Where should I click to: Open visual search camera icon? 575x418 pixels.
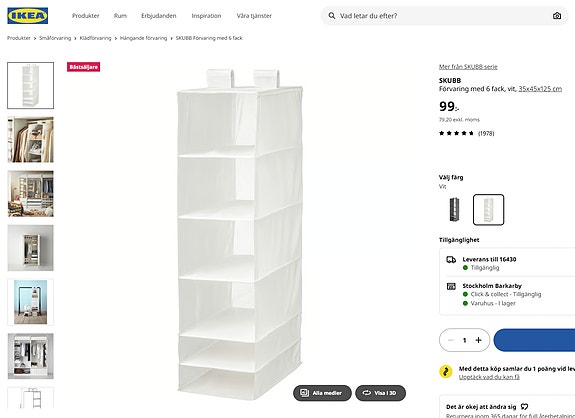click(x=557, y=16)
